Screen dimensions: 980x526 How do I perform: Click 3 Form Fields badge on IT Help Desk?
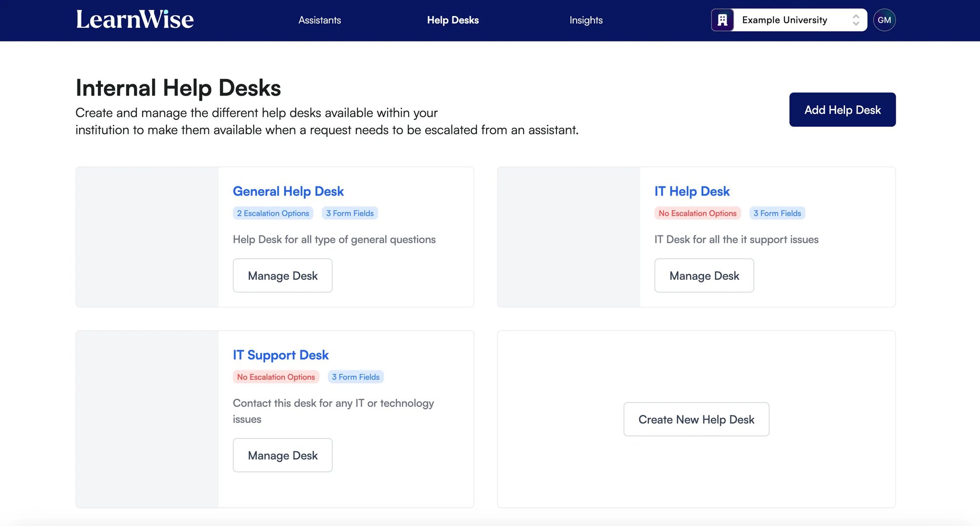pos(777,213)
